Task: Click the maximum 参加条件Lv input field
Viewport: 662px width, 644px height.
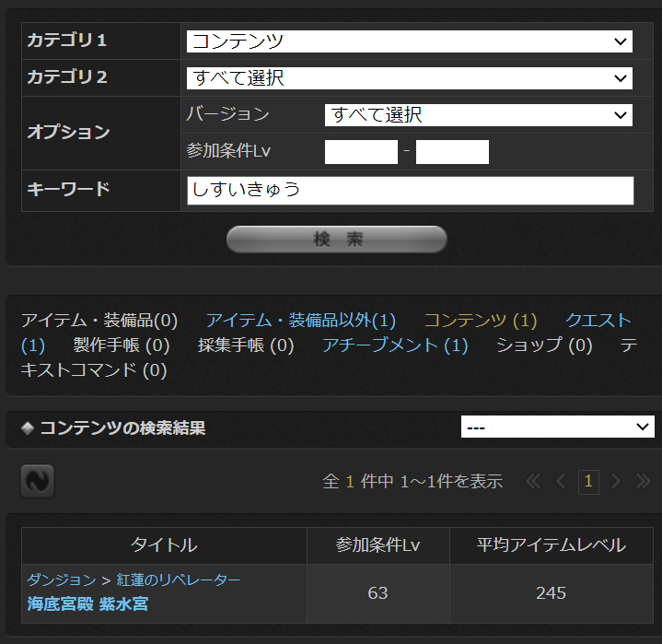Action: pyautogui.click(x=452, y=152)
